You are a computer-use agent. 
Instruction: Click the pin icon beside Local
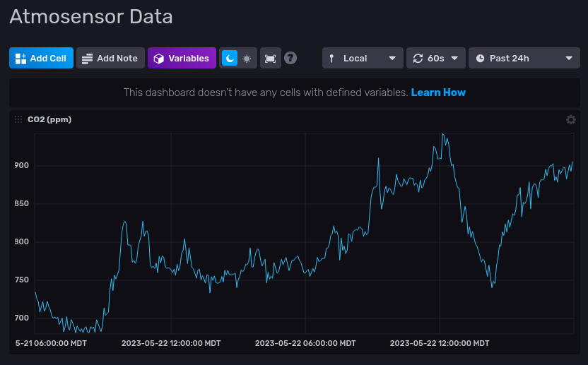[331, 58]
